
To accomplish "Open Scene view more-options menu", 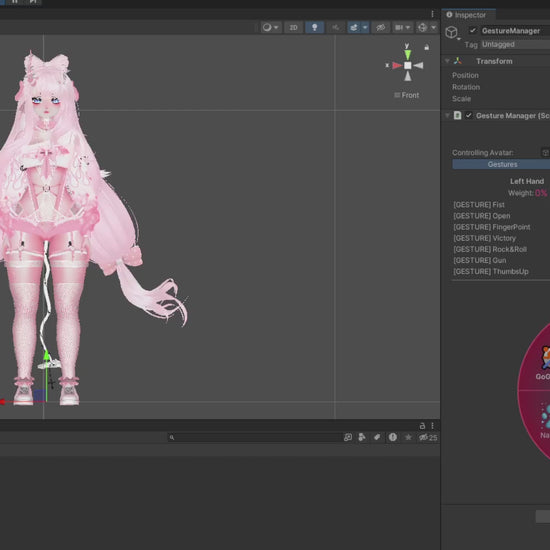I will tap(432, 14).
